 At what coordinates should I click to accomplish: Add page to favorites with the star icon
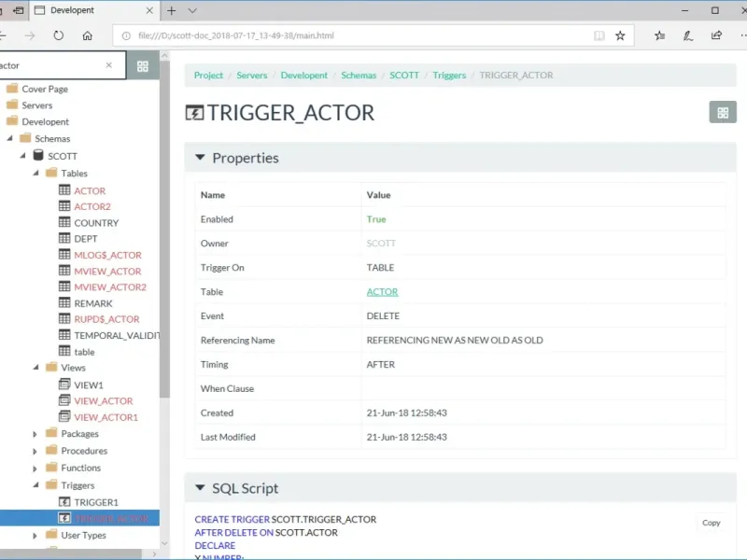(620, 35)
